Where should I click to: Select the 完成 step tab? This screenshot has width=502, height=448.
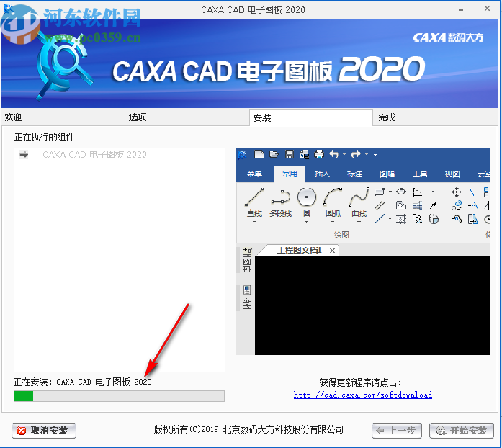(x=387, y=117)
